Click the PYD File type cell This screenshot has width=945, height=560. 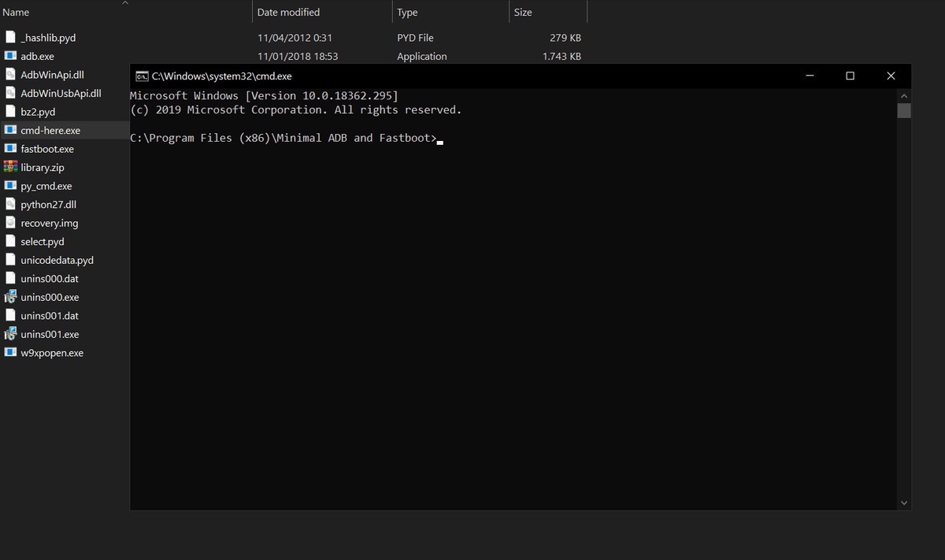tap(415, 38)
